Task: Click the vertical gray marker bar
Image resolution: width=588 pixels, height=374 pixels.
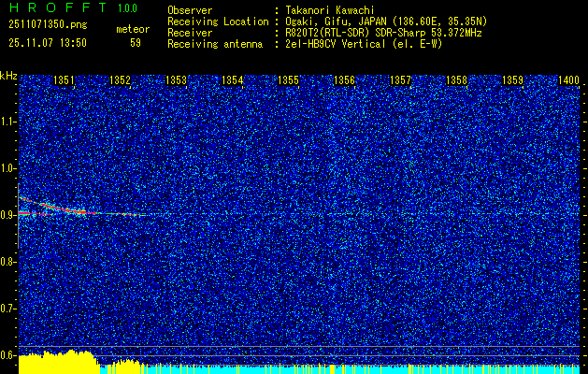Action: [18, 216]
